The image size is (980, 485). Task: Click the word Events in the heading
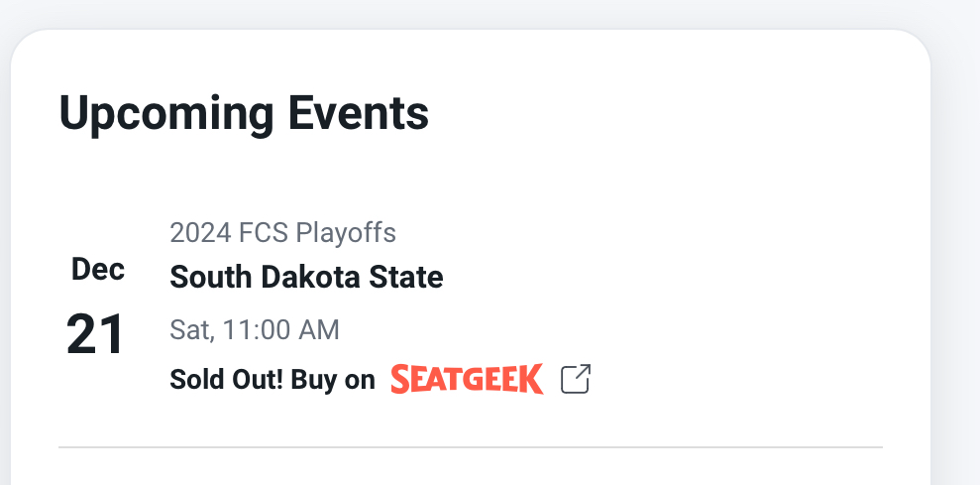tap(358, 113)
